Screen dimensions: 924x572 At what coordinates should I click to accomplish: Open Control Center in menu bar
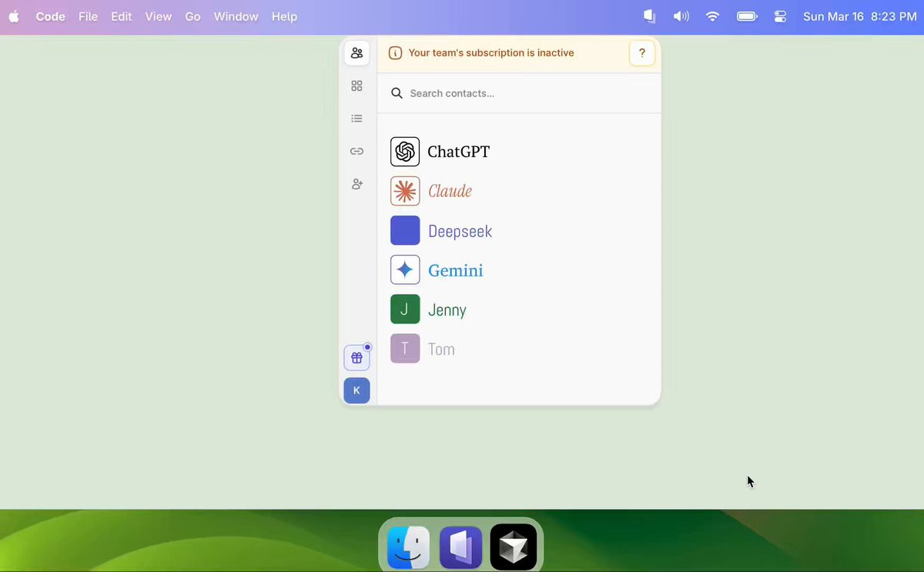point(780,16)
